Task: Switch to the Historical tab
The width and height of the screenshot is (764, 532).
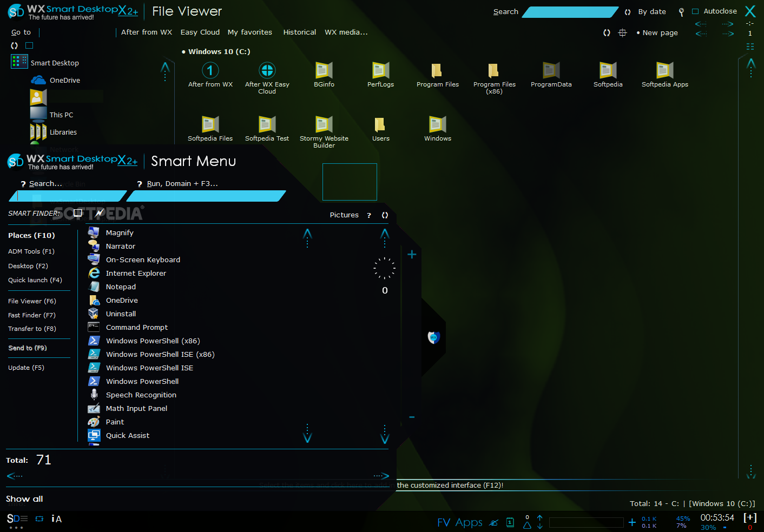Action: (x=300, y=32)
